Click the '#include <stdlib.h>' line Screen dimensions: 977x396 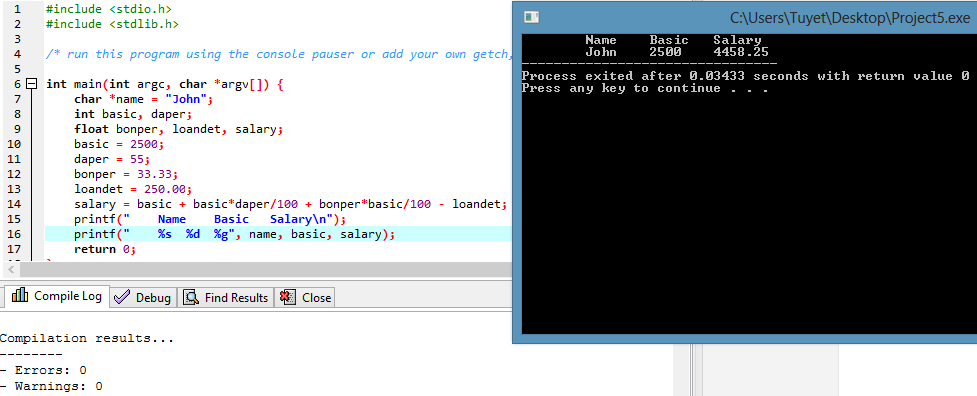pos(112,24)
